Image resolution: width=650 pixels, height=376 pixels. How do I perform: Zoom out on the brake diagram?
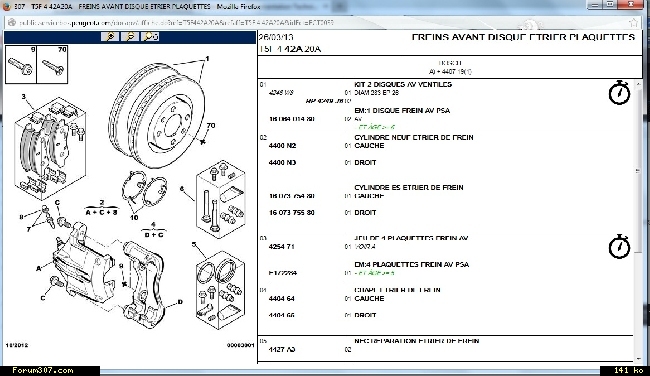coord(130,37)
